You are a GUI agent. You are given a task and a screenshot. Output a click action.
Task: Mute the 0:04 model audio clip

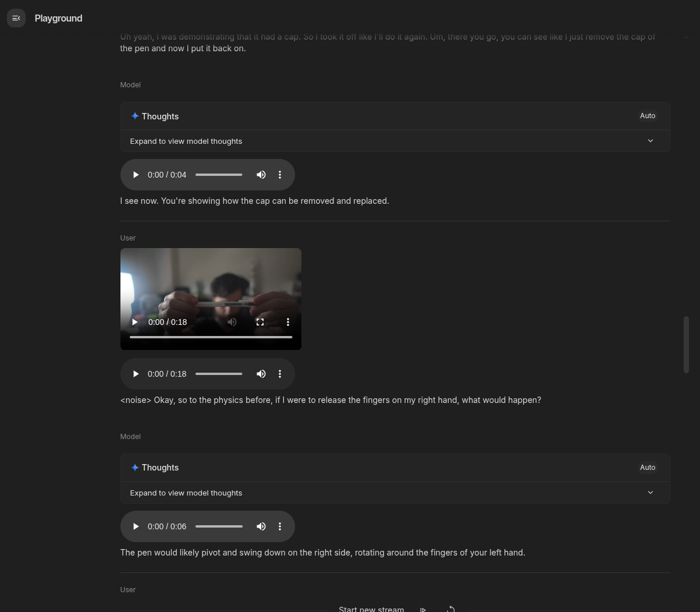[261, 175]
